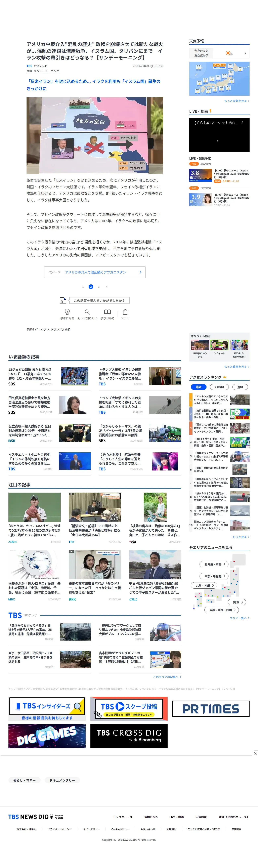Click the play badge on the 講演全文 thumbnail
258x868 pixels.
[71, 494]
